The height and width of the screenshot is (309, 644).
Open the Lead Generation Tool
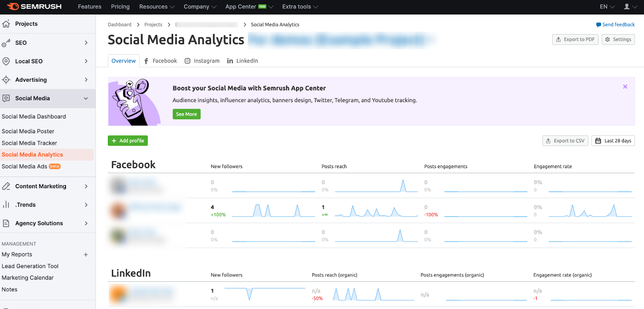point(30,266)
